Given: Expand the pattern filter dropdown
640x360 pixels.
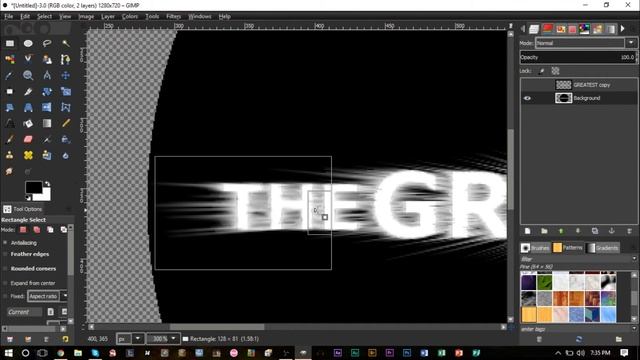Looking at the screenshot, I should 634,259.
